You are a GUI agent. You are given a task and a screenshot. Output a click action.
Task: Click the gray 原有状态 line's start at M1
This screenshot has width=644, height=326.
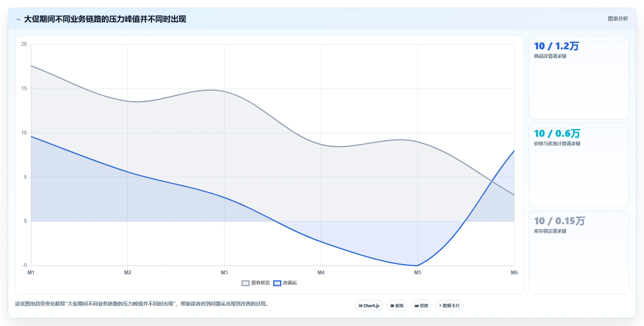(x=31, y=66)
